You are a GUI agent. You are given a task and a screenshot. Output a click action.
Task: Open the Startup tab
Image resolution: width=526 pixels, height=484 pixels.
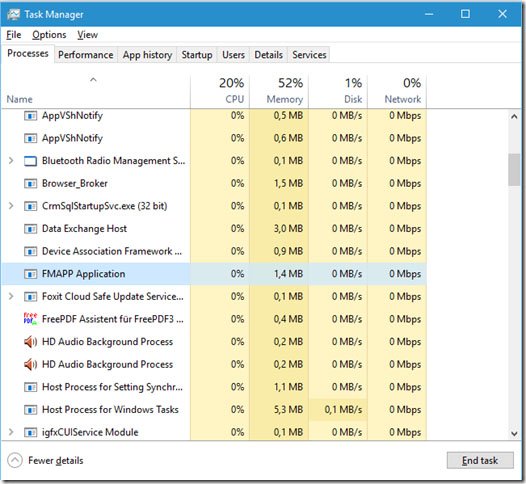click(x=197, y=55)
